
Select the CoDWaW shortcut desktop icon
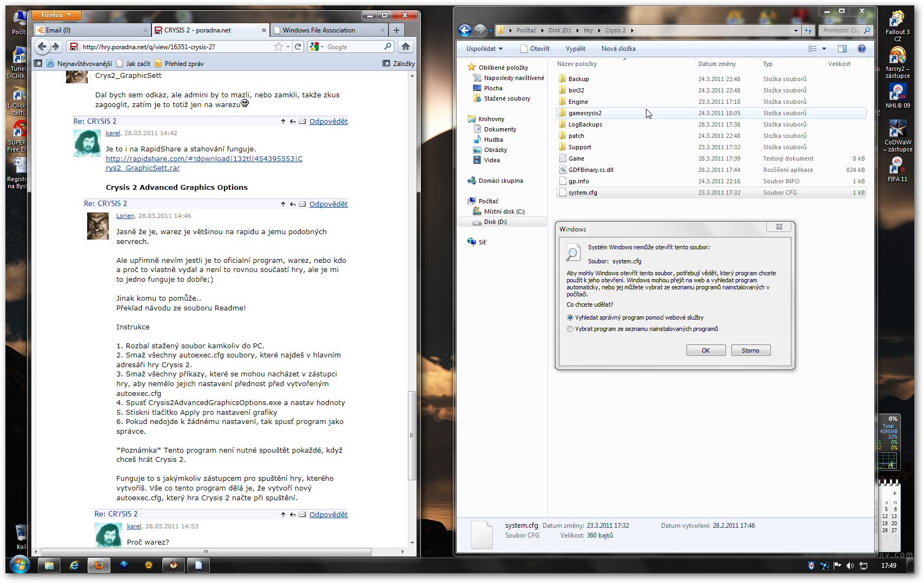[897, 136]
